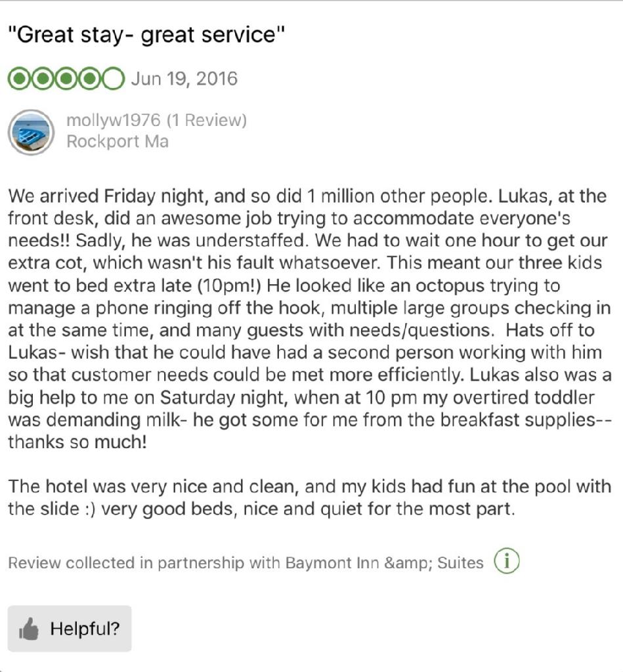
Task: Mark the review as Helpful
Action: click(70, 629)
